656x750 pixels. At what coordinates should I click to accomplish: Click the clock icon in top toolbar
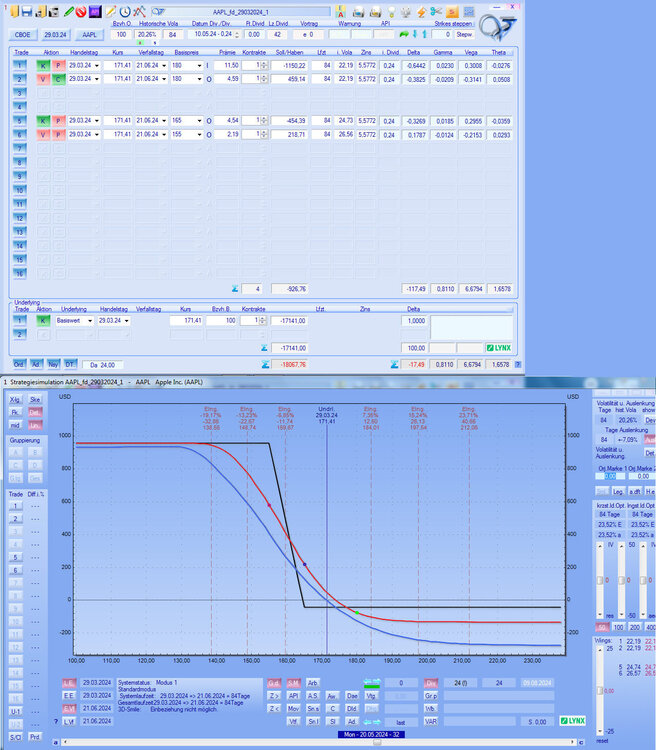click(125, 11)
